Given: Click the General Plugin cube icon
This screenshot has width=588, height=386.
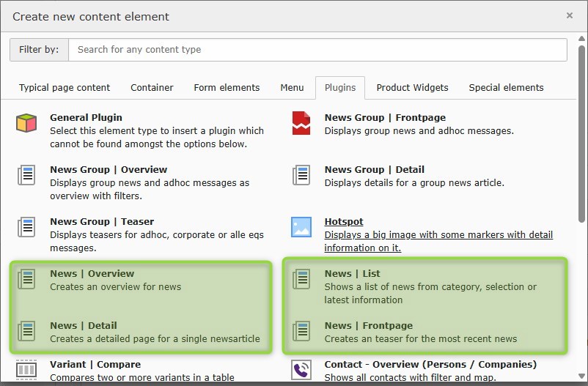Looking at the screenshot, I should [26, 123].
